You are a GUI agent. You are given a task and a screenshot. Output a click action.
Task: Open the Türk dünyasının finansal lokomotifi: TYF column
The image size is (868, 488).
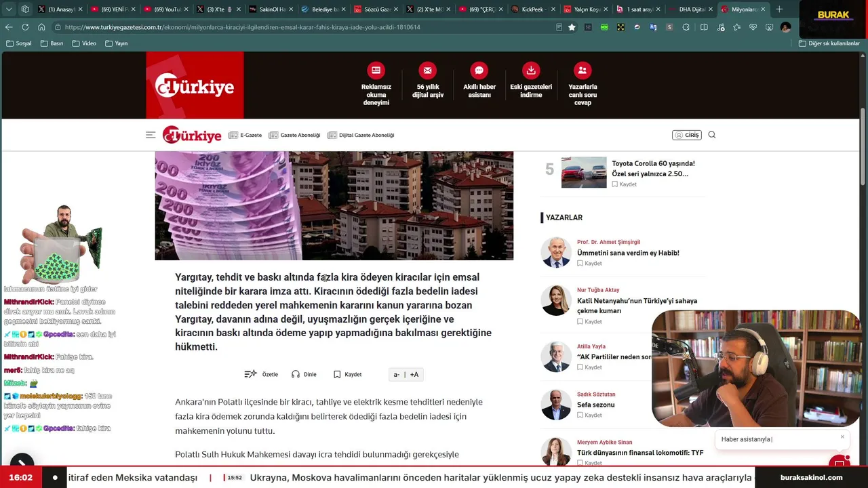coord(640,453)
